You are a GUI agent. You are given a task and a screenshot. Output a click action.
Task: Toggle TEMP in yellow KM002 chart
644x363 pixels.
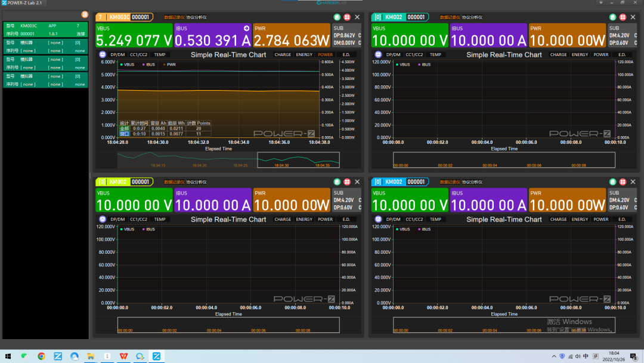160,220
